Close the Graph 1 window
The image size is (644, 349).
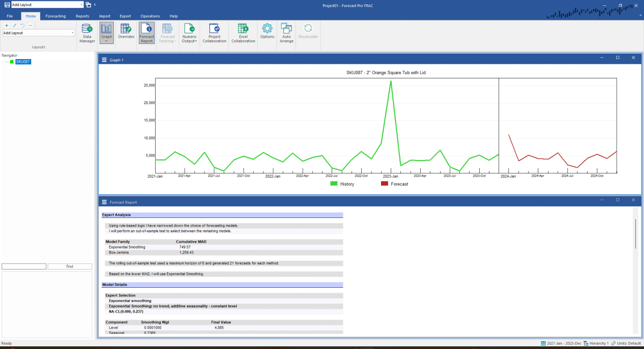pos(633,57)
